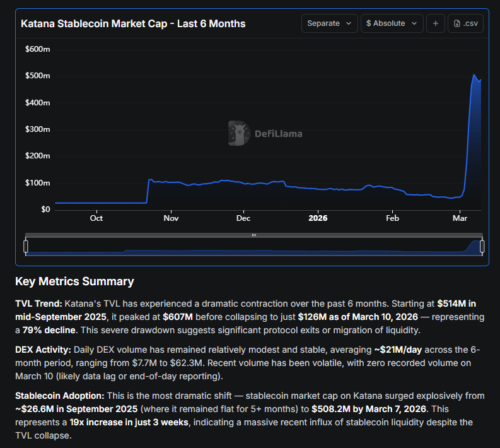Click the $600m y-axis label
The image size is (500, 448).
click(x=38, y=49)
